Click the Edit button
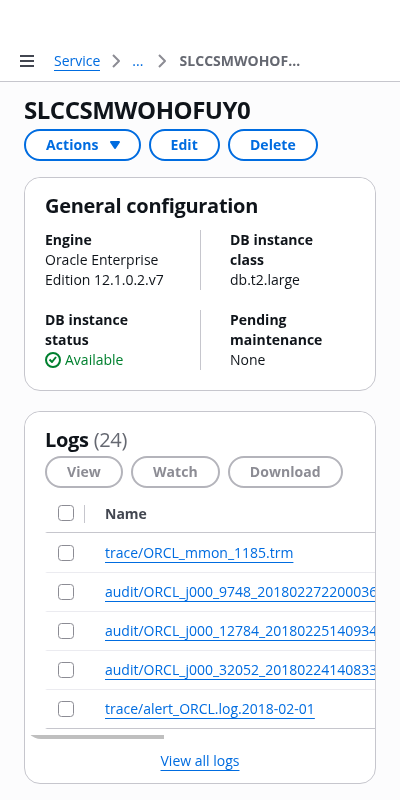The height and width of the screenshot is (800, 400). click(184, 145)
